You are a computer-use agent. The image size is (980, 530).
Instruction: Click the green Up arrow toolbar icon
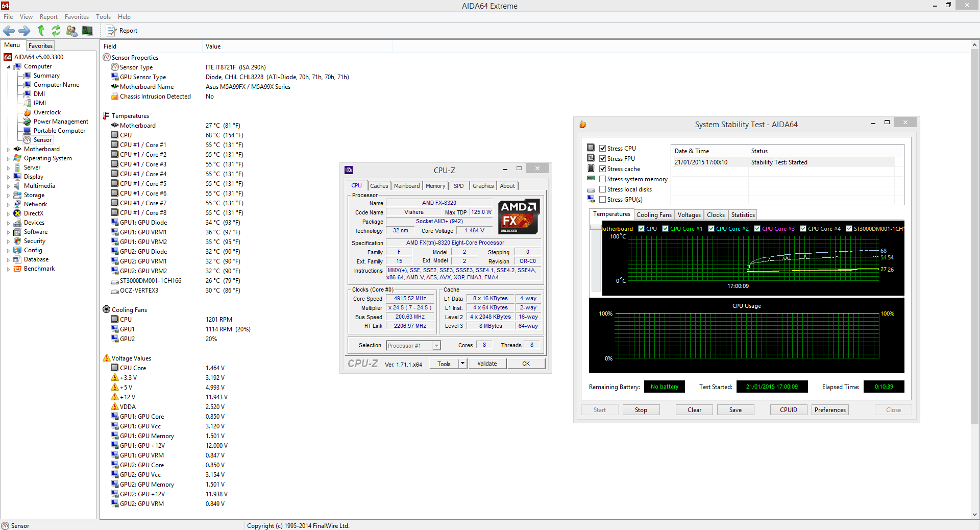tap(41, 31)
